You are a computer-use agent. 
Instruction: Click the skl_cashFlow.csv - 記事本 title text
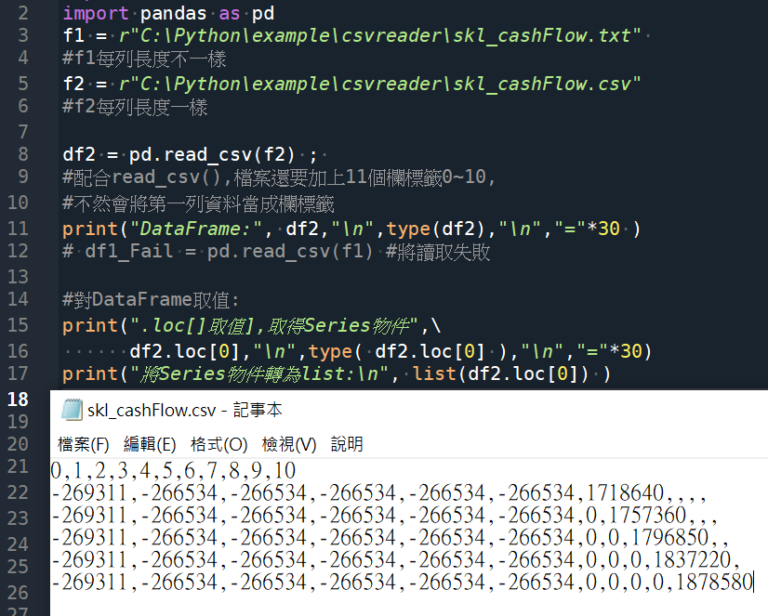[185, 410]
